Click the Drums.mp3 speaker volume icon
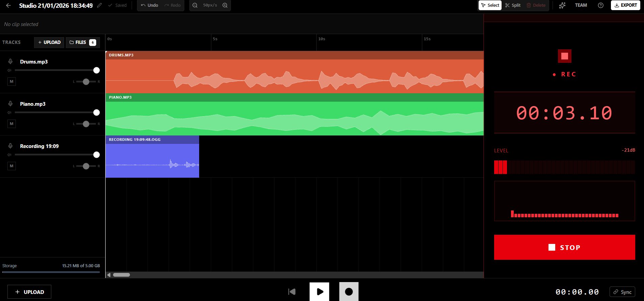The width and height of the screenshot is (644, 301). click(x=9, y=70)
